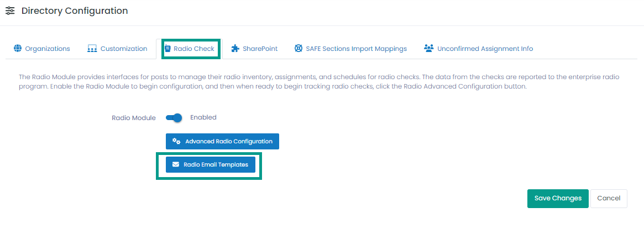Click the walkie-talkie icon on Radio Check

pyautogui.click(x=167, y=49)
